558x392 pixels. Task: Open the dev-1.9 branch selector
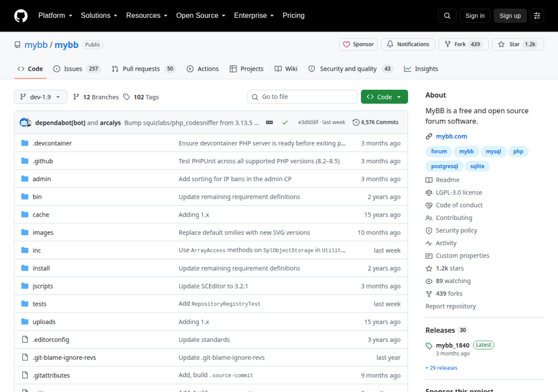point(40,97)
